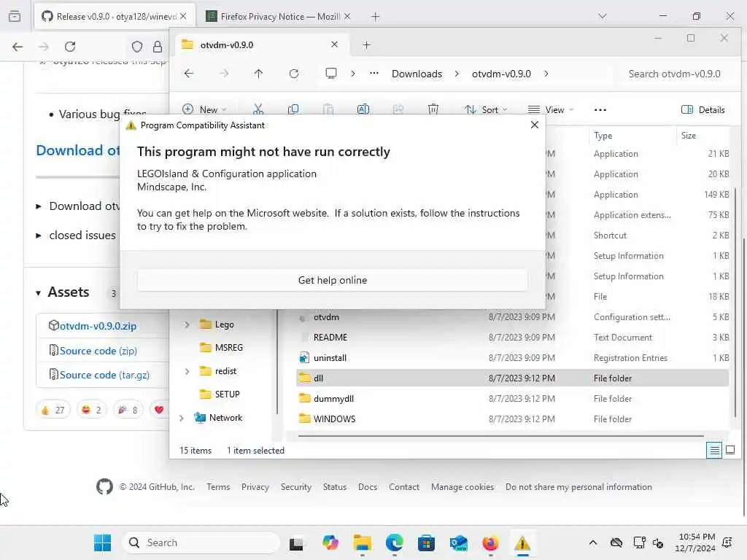
Task: Download otvdm-v0.9.0.zip asset
Action: [x=98, y=326]
